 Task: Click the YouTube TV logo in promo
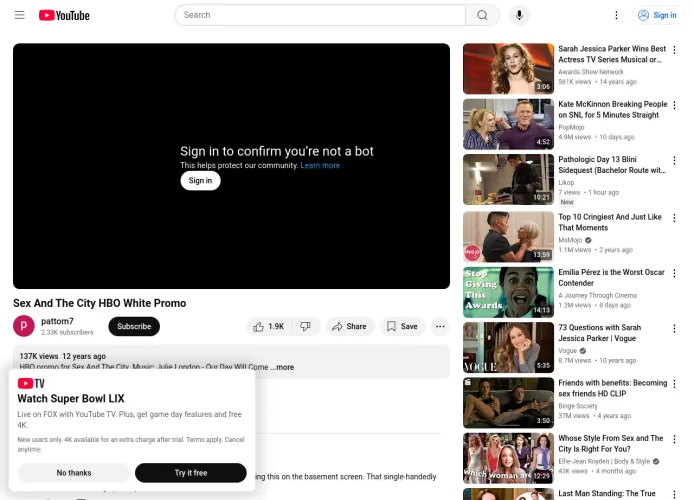31,383
